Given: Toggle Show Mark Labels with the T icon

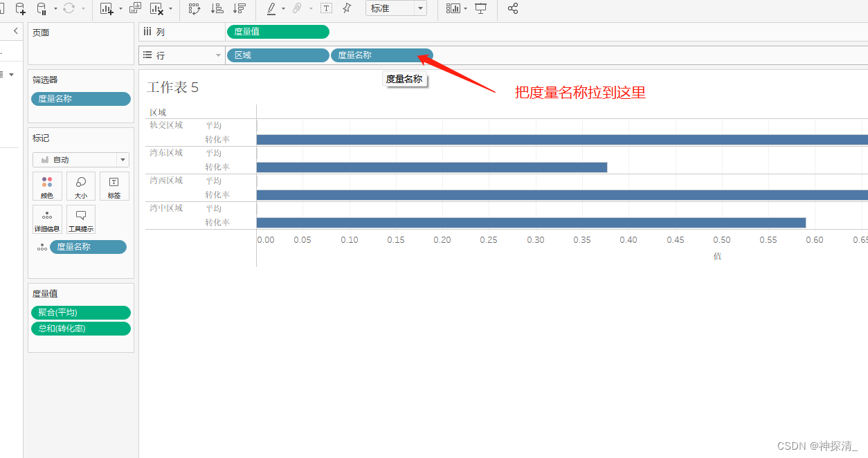Looking at the screenshot, I should click(326, 9).
